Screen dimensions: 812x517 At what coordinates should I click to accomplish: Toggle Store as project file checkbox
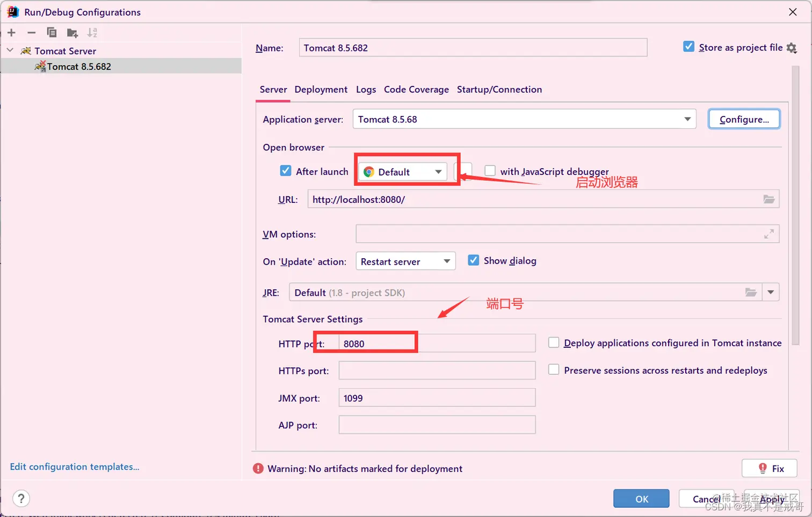688,47
